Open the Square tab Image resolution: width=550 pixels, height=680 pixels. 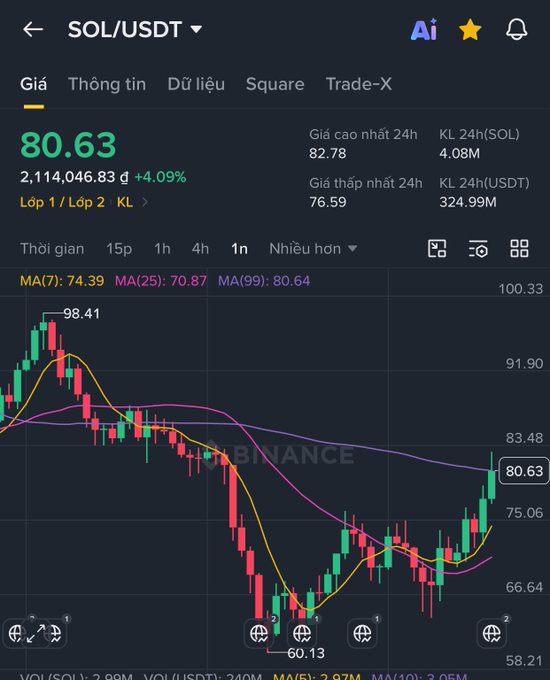pos(275,84)
